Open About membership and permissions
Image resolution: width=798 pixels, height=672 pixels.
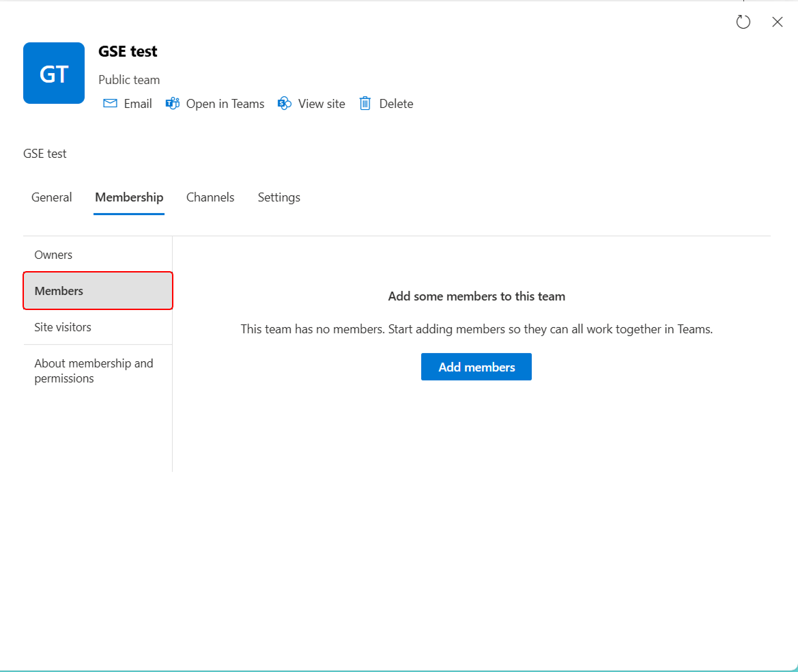pyautogui.click(x=94, y=370)
